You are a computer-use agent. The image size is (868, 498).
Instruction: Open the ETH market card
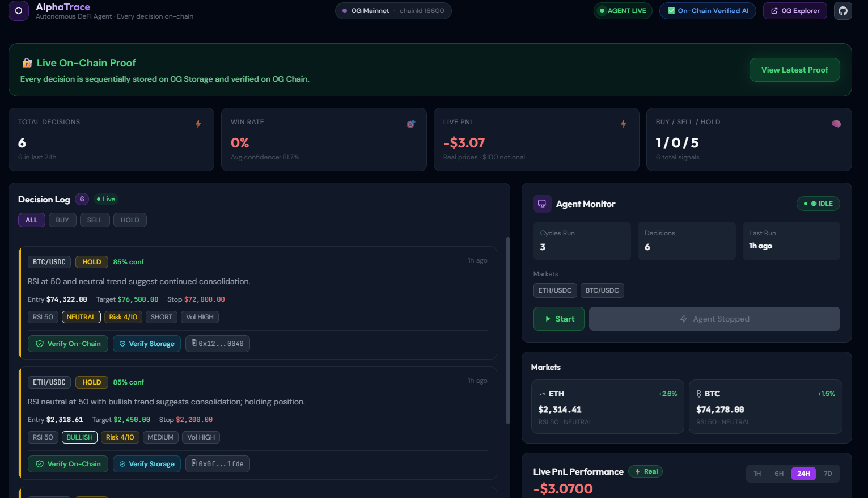pos(608,407)
